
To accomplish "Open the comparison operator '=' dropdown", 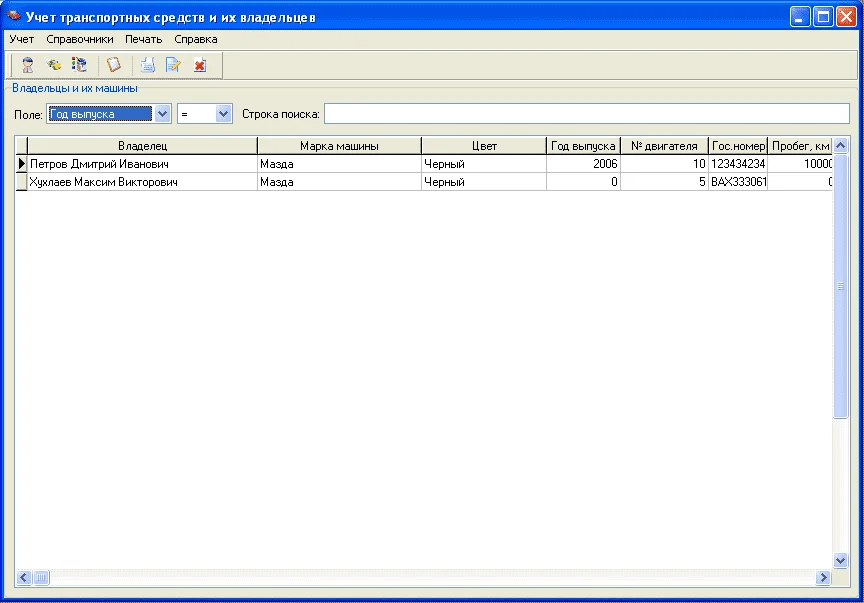I will tap(223, 114).
